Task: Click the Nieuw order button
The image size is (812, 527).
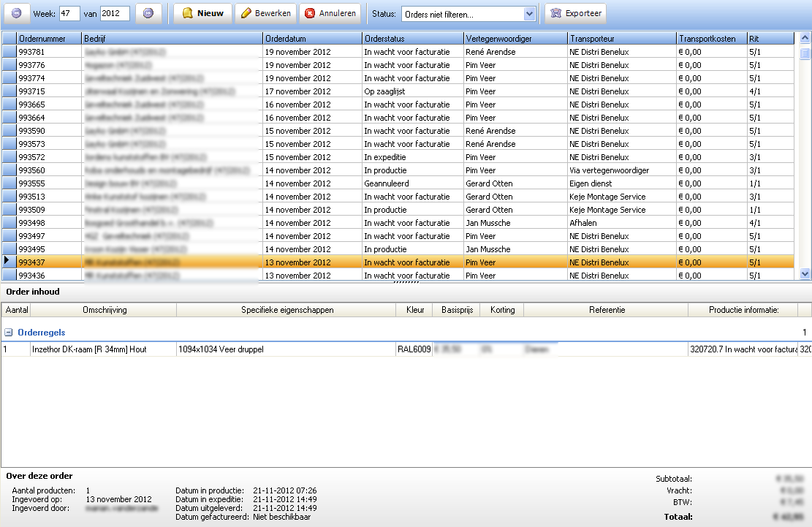Action: 202,13
